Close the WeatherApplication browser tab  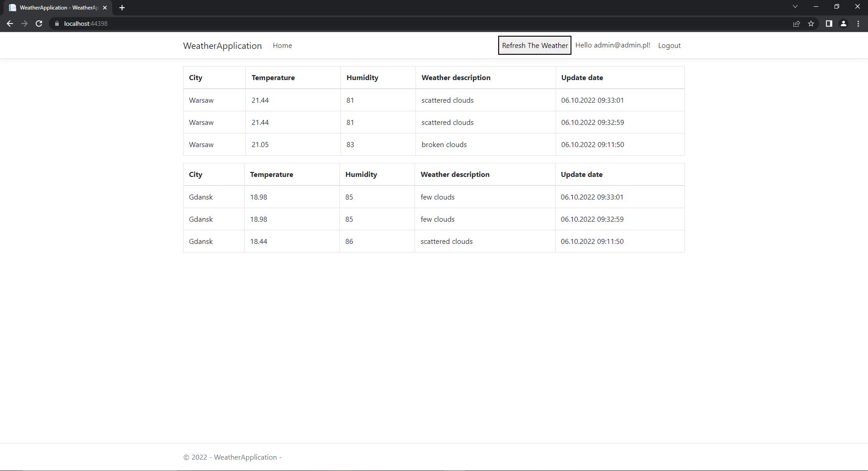(105, 7)
